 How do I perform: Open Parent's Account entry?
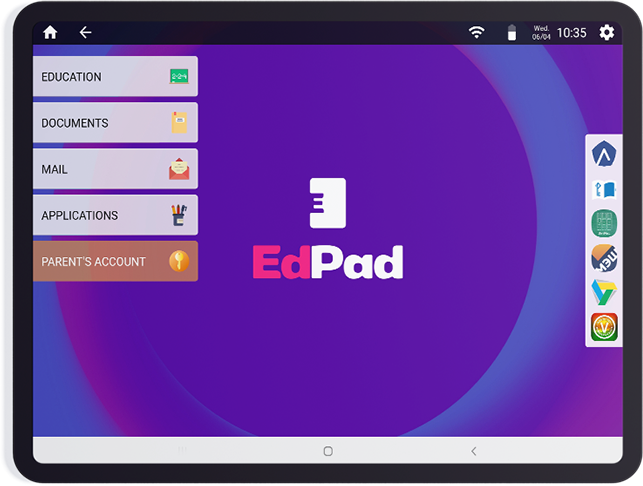click(115, 262)
